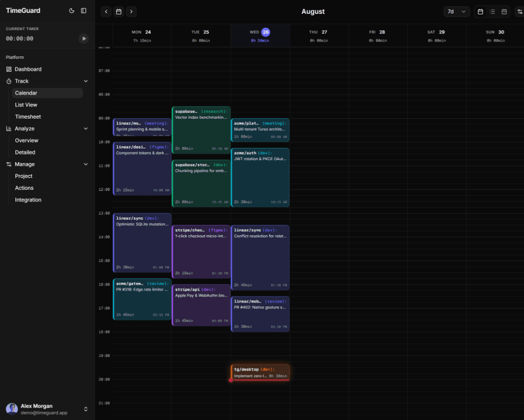The width and height of the screenshot is (524, 420).
Task: Collapse the Track section chevron
Action: [85, 81]
